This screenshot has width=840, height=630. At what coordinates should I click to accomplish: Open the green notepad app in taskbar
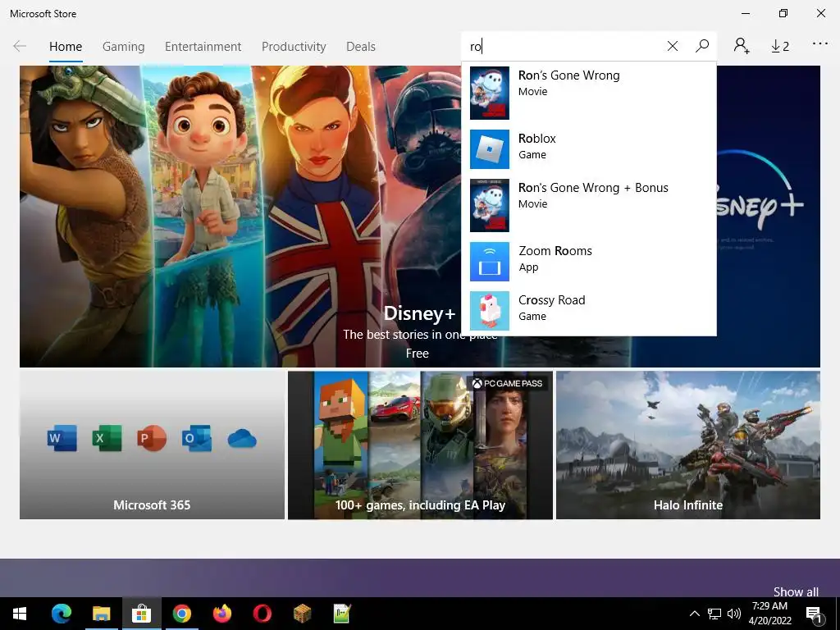pyautogui.click(x=342, y=614)
